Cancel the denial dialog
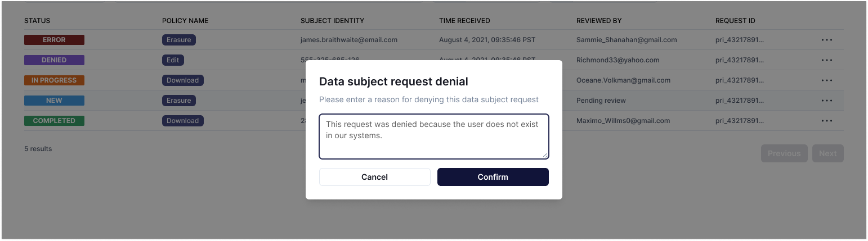868x241 pixels. point(375,177)
